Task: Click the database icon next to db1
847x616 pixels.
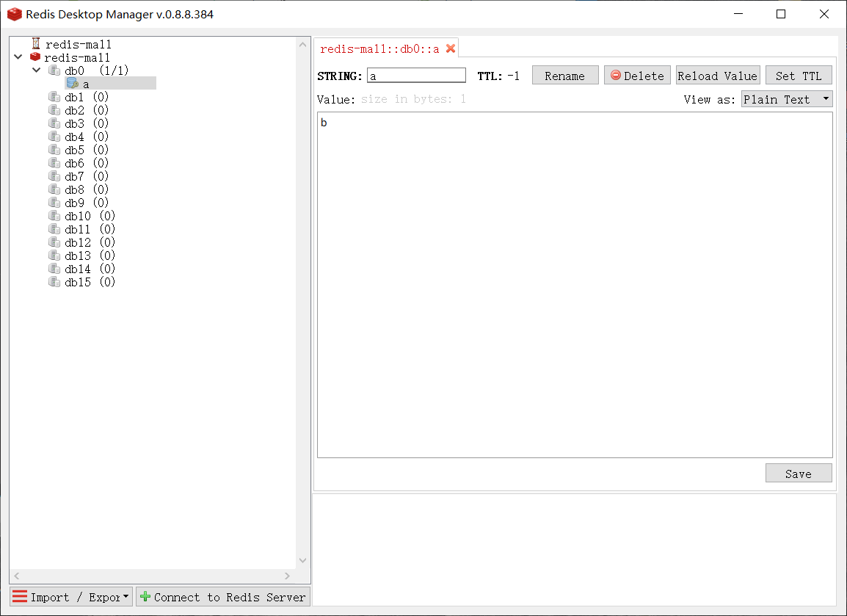Action: click(x=54, y=96)
